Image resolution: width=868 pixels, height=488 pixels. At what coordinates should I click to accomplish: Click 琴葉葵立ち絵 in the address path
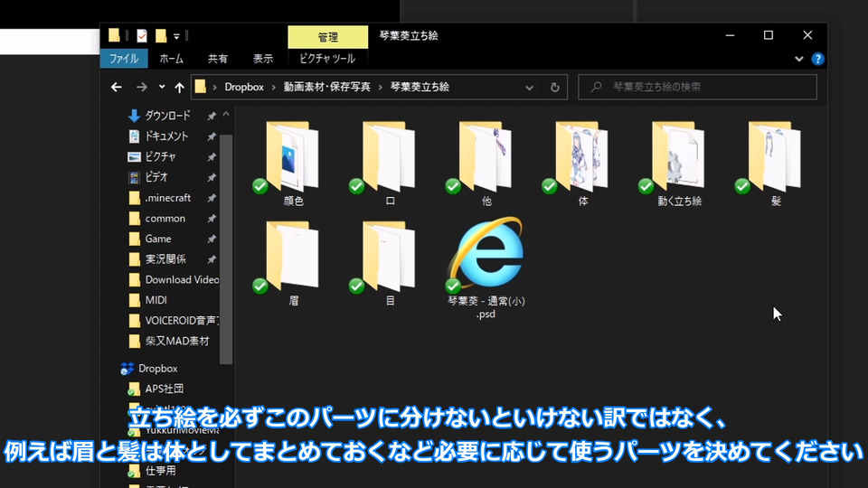[x=420, y=88]
